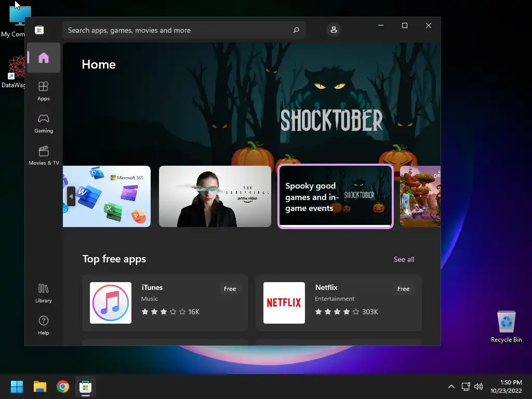Open the Library in sidebar
The width and height of the screenshot is (532, 399).
point(44,293)
